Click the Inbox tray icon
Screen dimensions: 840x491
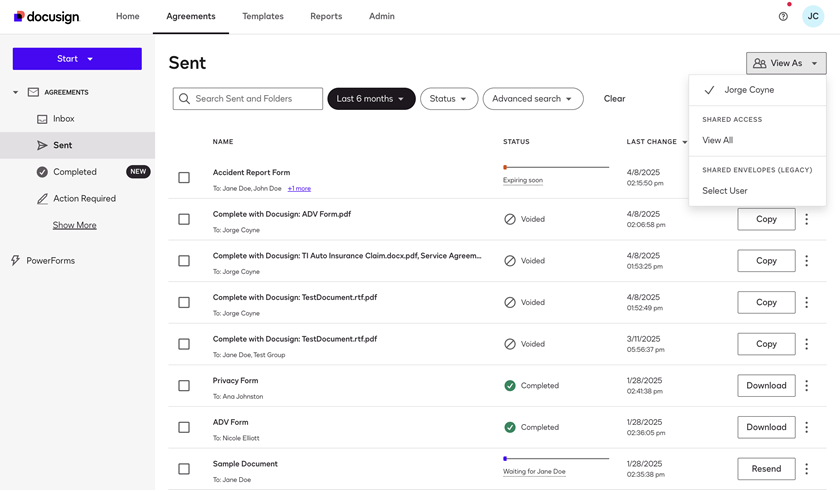(x=42, y=119)
